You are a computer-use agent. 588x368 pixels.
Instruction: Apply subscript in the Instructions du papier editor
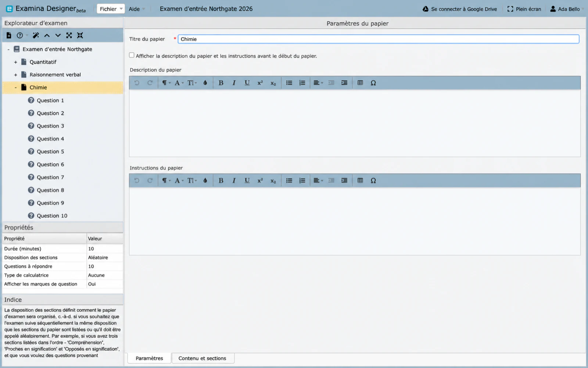(x=273, y=181)
